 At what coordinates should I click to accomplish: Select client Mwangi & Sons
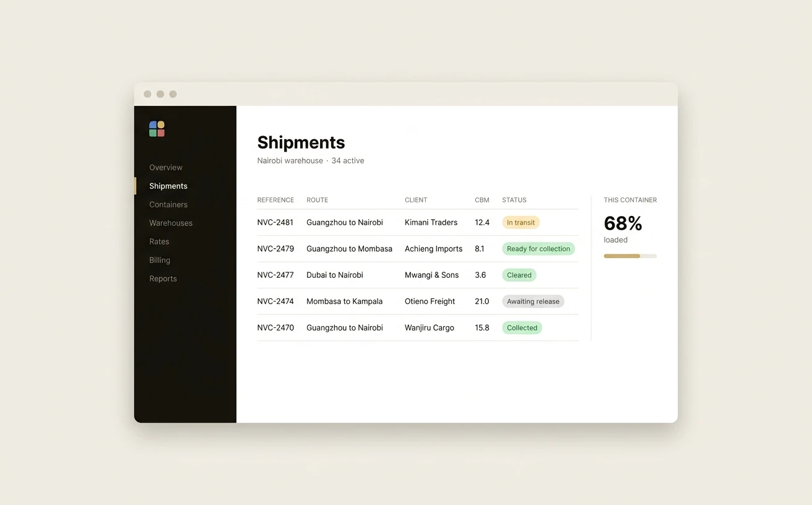tap(431, 275)
